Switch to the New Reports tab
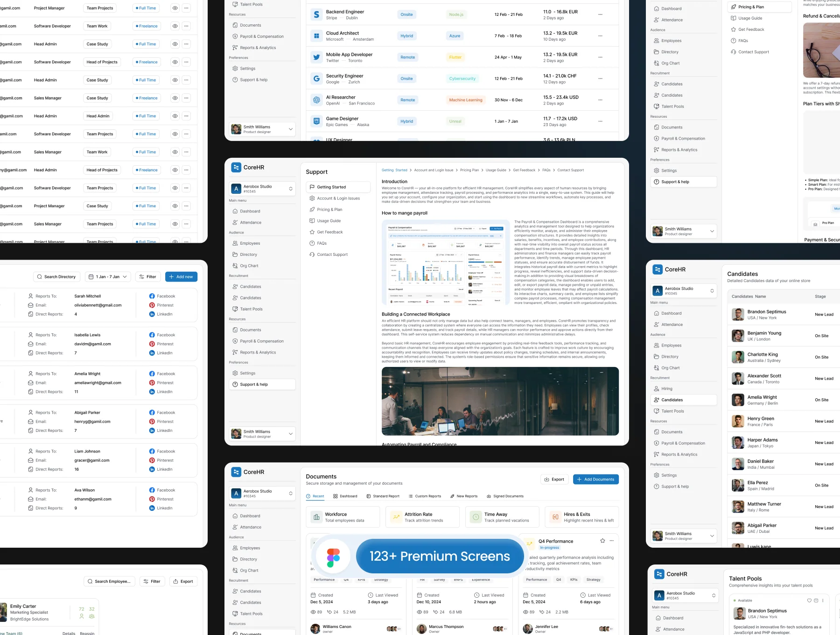This screenshot has width=840, height=635. 464,496
